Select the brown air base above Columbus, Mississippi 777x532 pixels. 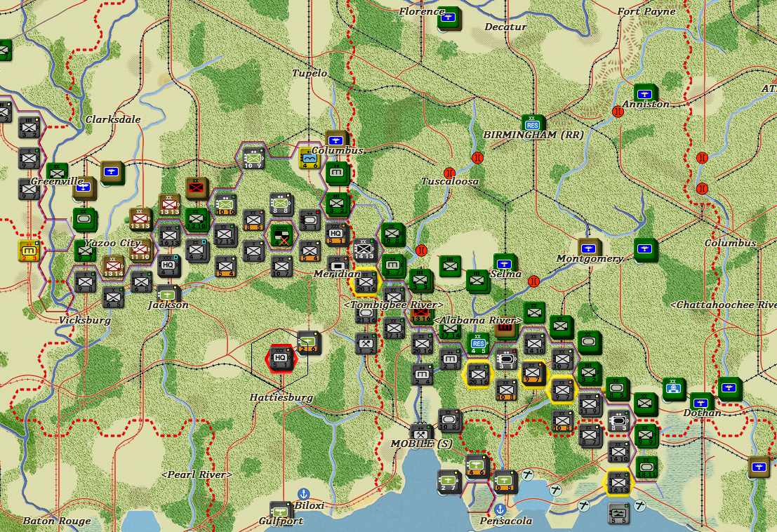point(336,140)
